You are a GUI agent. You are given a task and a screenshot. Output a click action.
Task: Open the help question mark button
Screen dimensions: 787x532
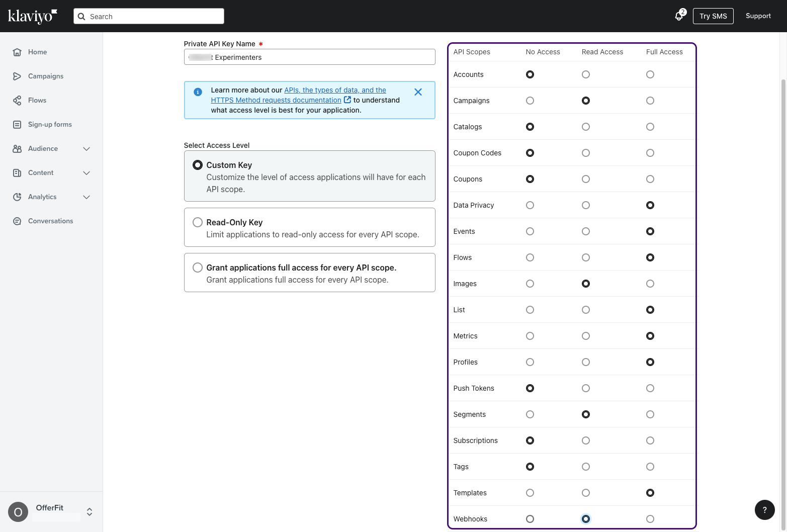click(x=765, y=510)
